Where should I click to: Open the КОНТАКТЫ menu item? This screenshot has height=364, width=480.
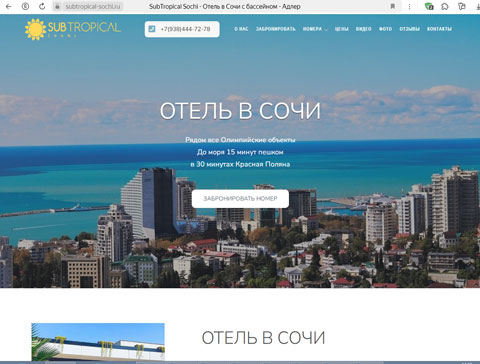(x=439, y=29)
